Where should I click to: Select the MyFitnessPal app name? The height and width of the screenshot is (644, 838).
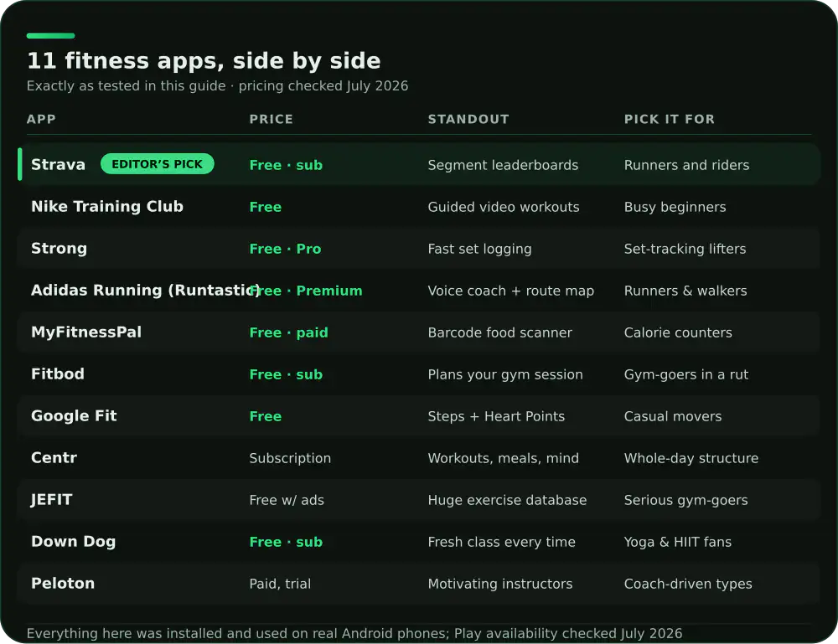tap(86, 332)
